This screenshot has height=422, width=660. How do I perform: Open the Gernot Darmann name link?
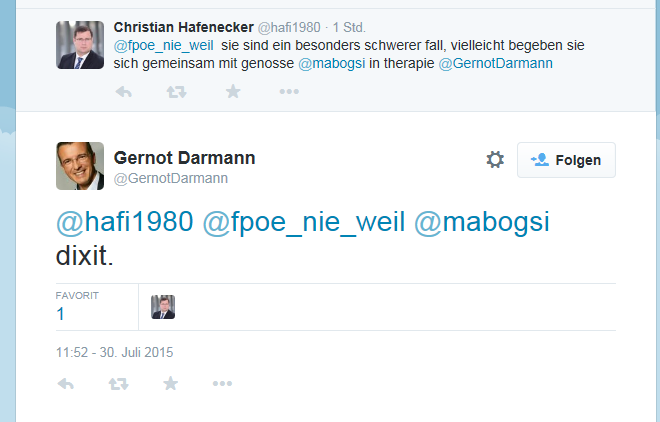pos(185,158)
